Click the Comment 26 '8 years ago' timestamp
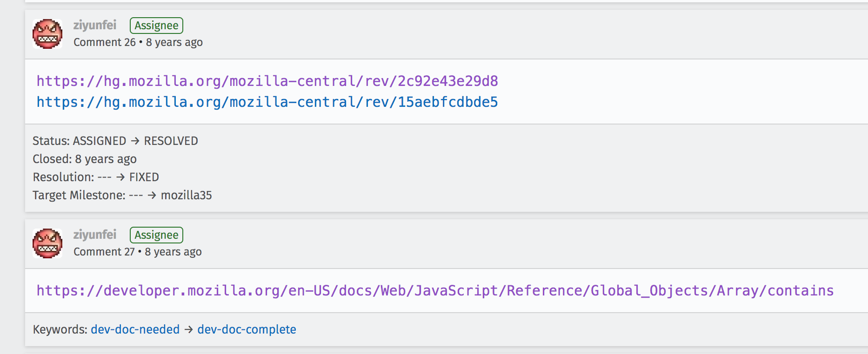Image resolution: width=868 pixels, height=354 pixels. click(174, 42)
